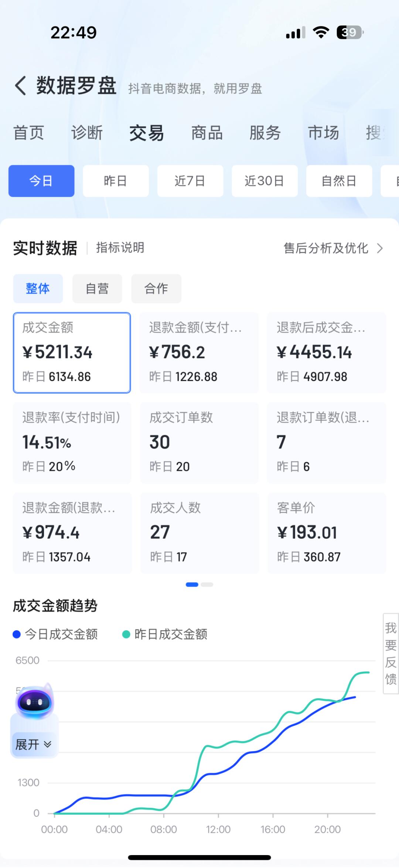Switch to the 合作 filter chip

(x=156, y=288)
